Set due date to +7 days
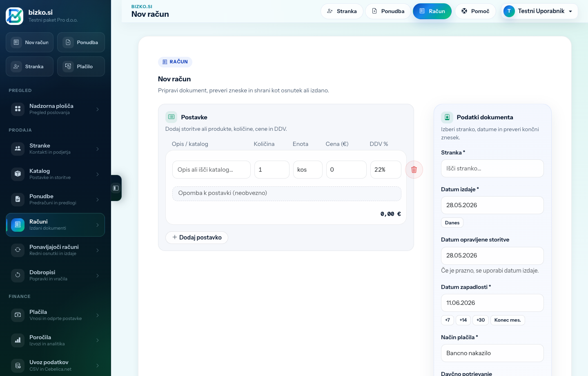Screen dimensions: 588x376 click(x=448, y=320)
